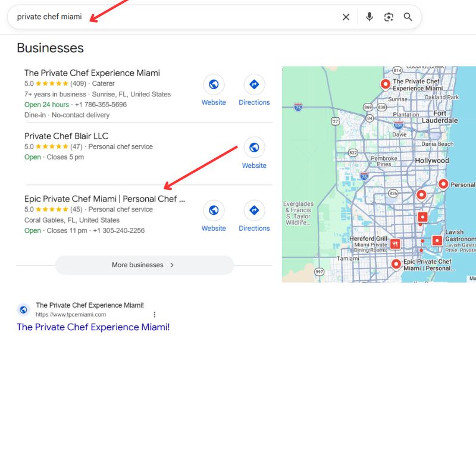Open the three-dot menu beside tpcemiami.com
Image resolution: width=476 pixels, height=476 pixels.
click(154, 314)
